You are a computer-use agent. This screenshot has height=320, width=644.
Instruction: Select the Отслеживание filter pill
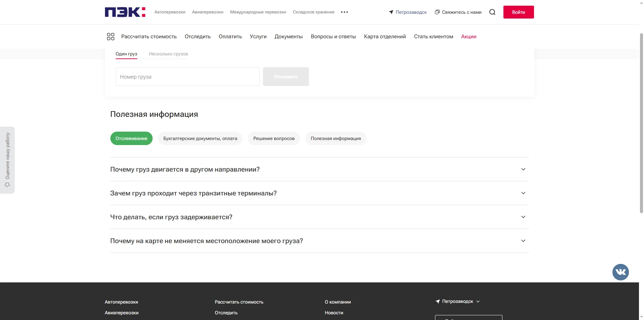(131, 138)
